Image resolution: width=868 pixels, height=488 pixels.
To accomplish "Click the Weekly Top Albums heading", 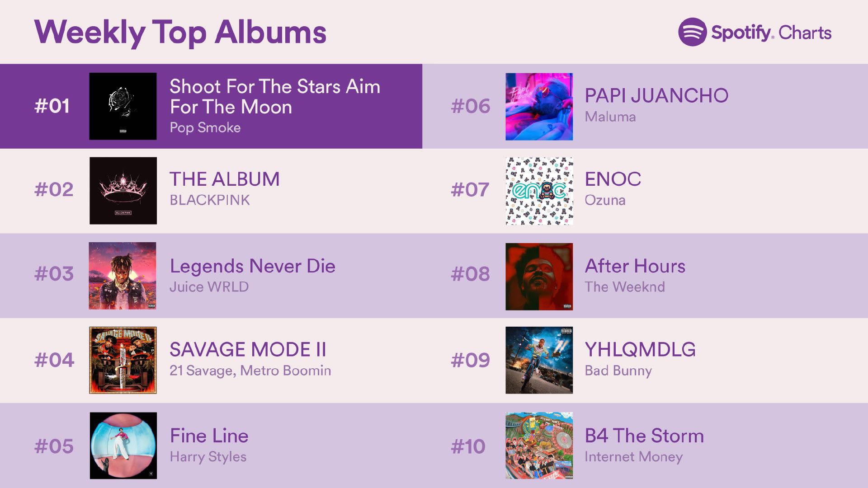I will (x=180, y=33).
